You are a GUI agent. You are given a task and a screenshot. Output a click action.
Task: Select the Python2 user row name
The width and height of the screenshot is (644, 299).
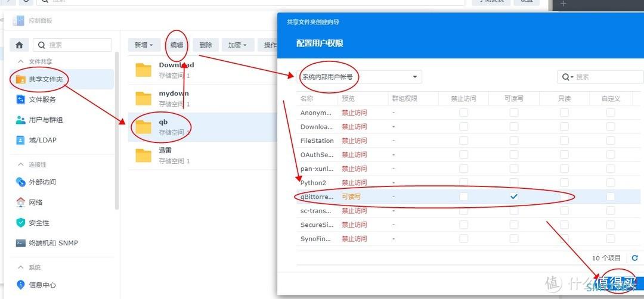[x=313, y=182]
